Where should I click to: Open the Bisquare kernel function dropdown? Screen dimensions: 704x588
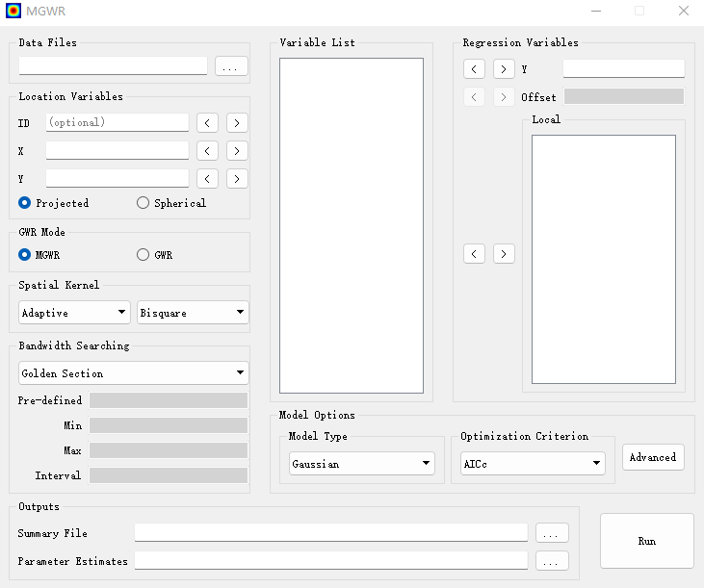(193, 312)
